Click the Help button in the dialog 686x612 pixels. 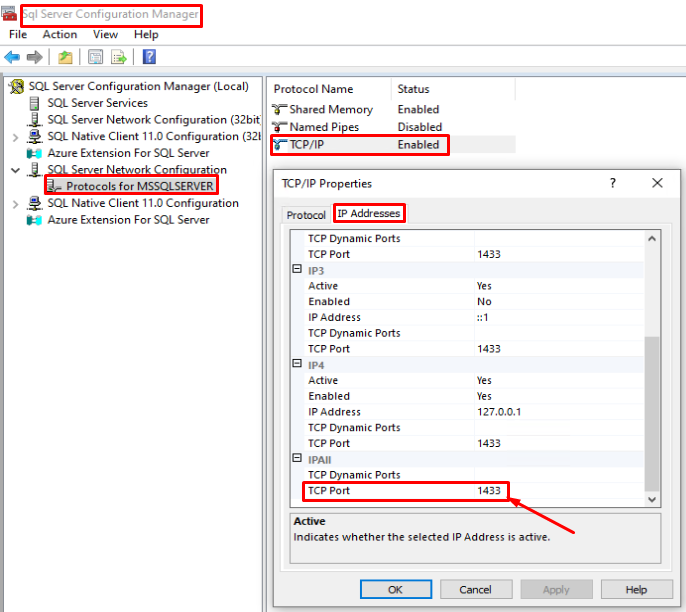tap(636, 589)
